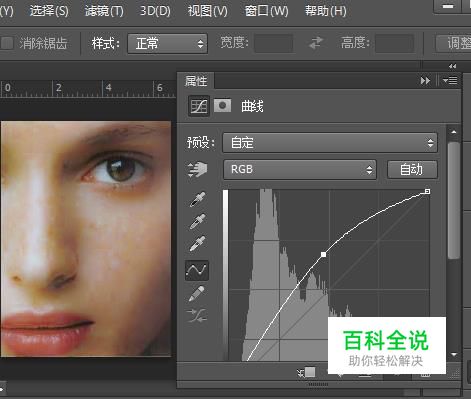Image resolution: width=471 pixels, height=399 pixels.
Task: Click the smooth curve values icon
Action: 197,315
